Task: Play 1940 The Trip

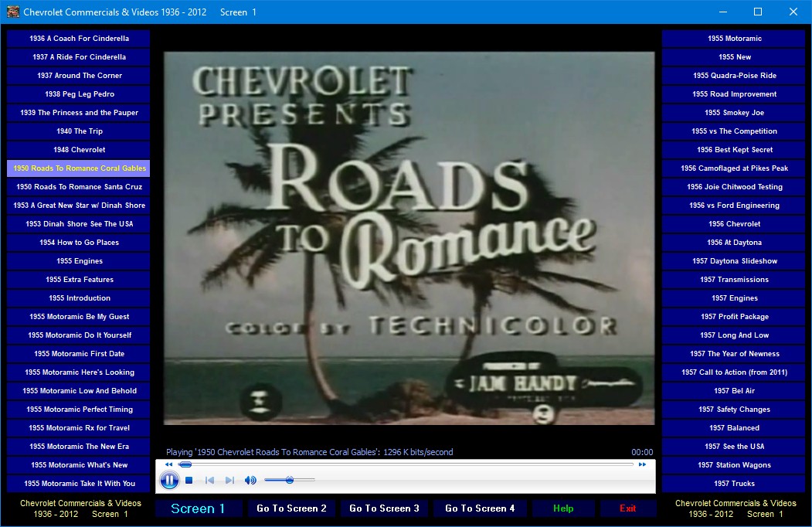Action: pyautogui.click(x=79, y=131)
